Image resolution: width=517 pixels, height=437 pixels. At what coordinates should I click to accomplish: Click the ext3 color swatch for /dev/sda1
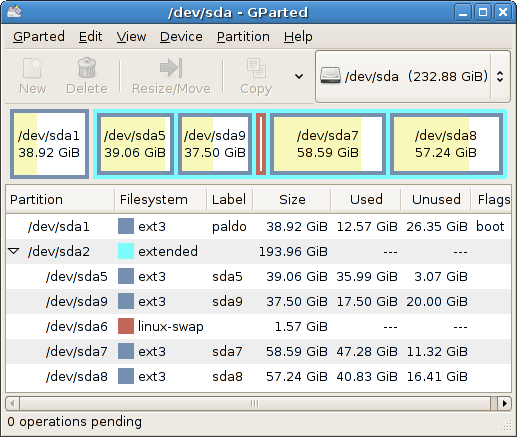(x=126, y=226)
